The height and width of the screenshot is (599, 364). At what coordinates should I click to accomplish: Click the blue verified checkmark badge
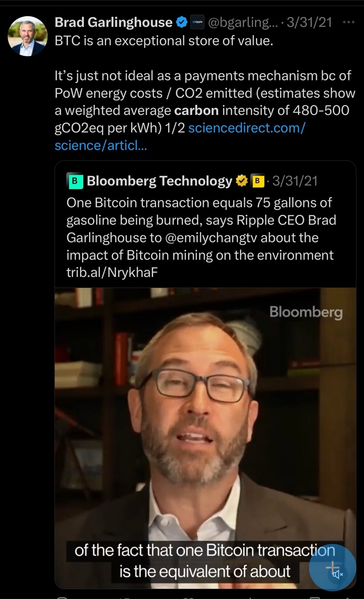click(x=181, y=23)
